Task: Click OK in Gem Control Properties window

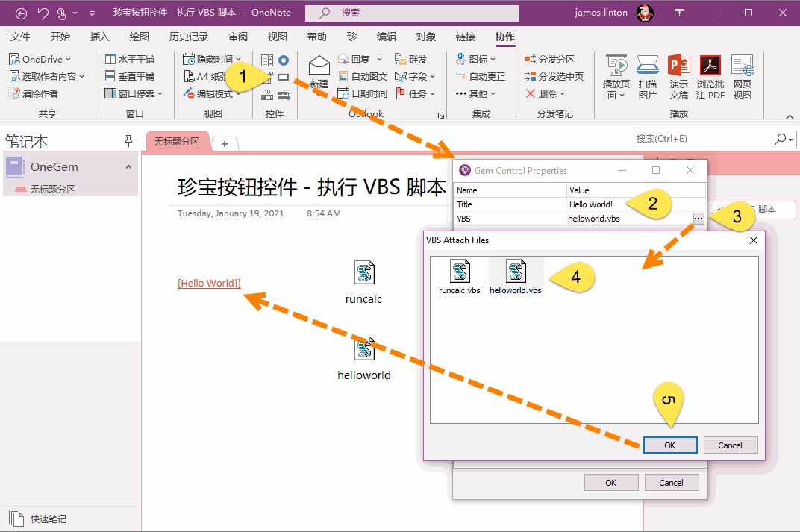Action: [x=610, y=483]
